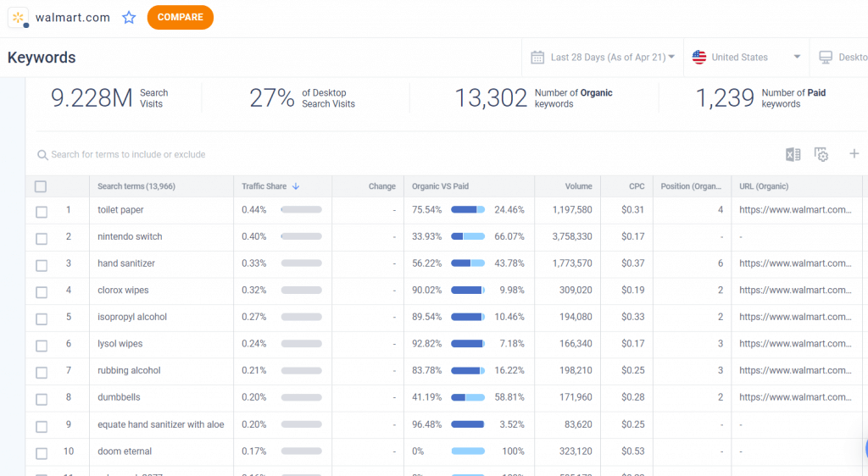Click 'equate hand sanitizer with aloe' term
Image resolution: width=868 pixels, height=476 pixels.
tap(160, 424)
